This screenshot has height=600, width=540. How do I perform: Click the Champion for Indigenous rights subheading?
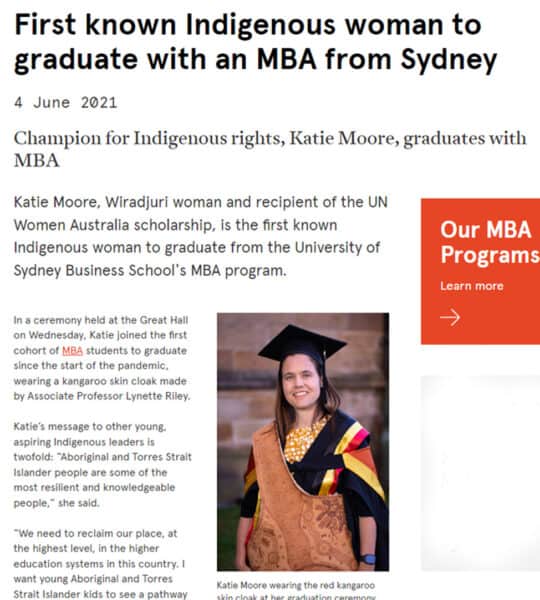270,149
